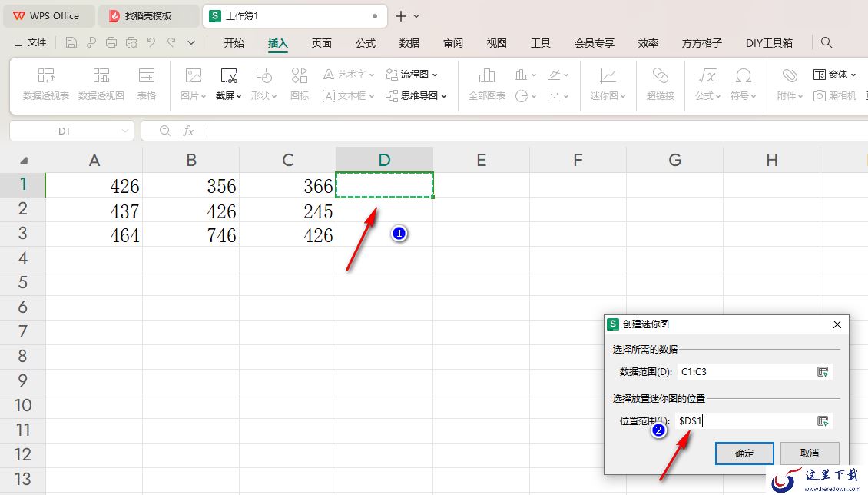Image resolution: width=868 pixels, height=495 pixels.
Task: Open the 截屏 screenshot tool
Action: [x=229, y=84]
